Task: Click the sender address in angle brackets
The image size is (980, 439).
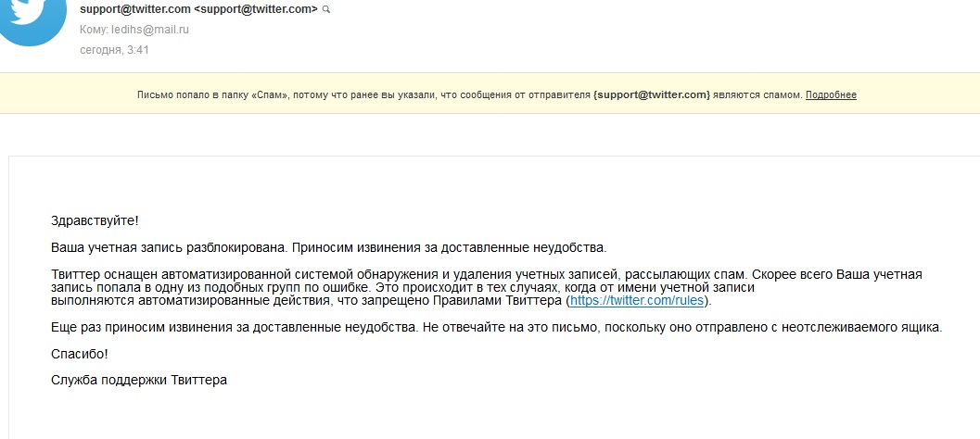Action: (x=256, y=8)
